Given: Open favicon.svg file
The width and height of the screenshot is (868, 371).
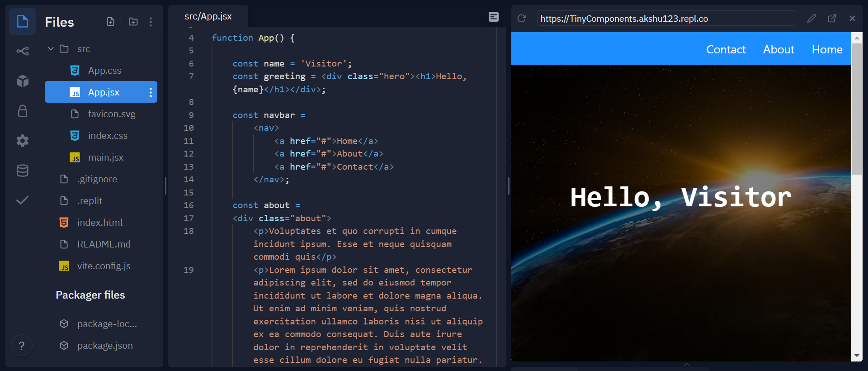Looking at the screenshot, I should [101, 114].
